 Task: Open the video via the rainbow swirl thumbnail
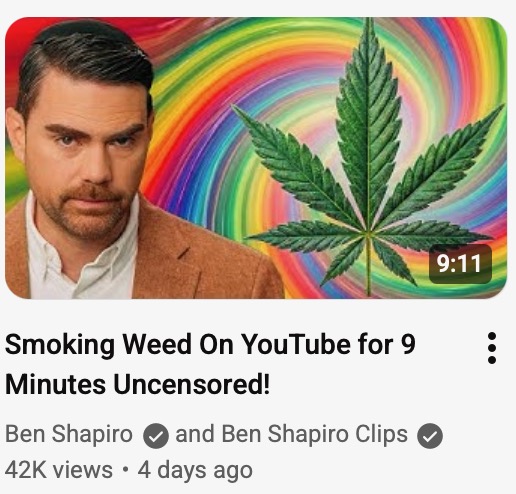(256, 158)
